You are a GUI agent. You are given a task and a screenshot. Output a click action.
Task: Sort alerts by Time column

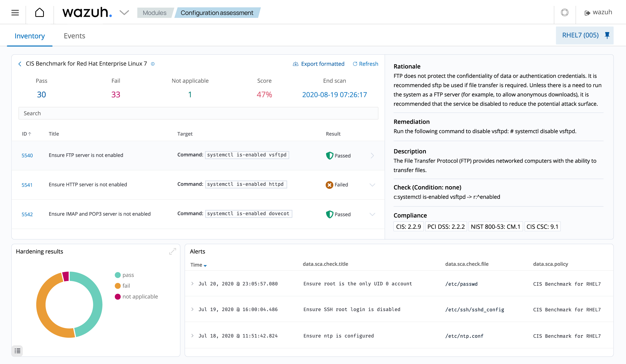click(x=198, y=265)
